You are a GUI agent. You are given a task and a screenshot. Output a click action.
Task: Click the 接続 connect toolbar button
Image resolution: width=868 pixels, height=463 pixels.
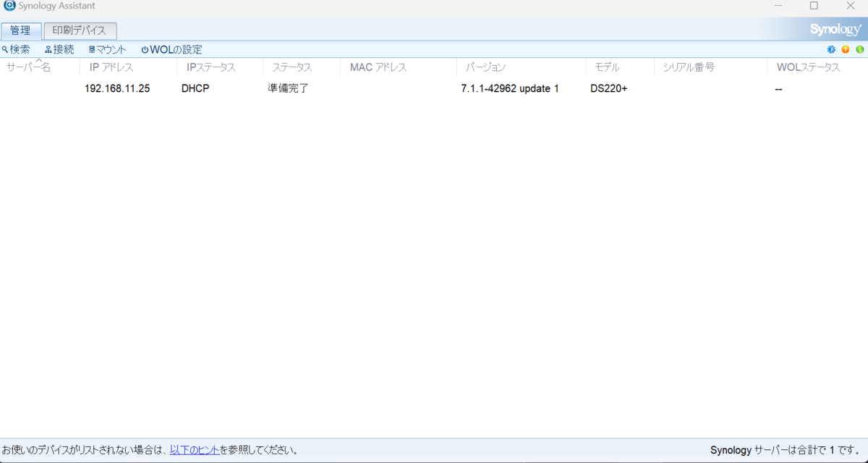[59, 50]
